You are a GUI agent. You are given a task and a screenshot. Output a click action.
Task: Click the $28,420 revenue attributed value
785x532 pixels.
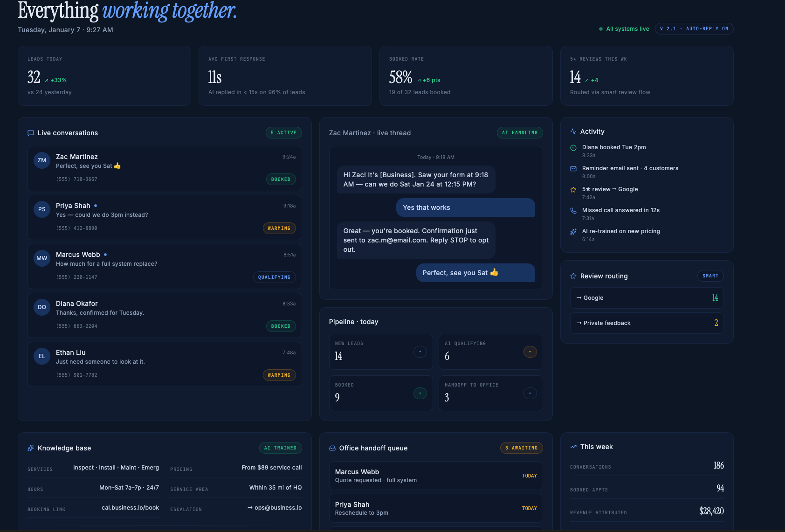pos(711,511)
